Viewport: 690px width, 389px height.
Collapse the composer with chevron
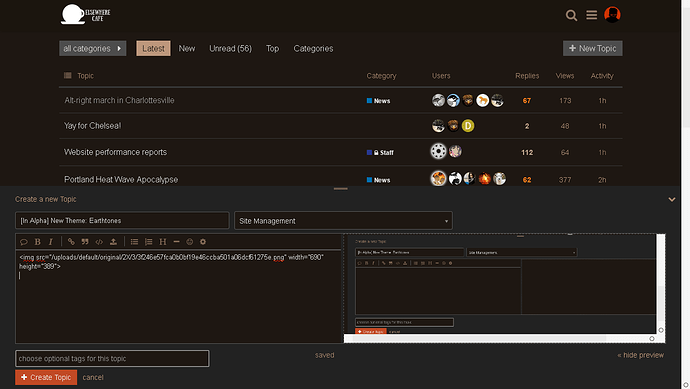coord(672,199)
